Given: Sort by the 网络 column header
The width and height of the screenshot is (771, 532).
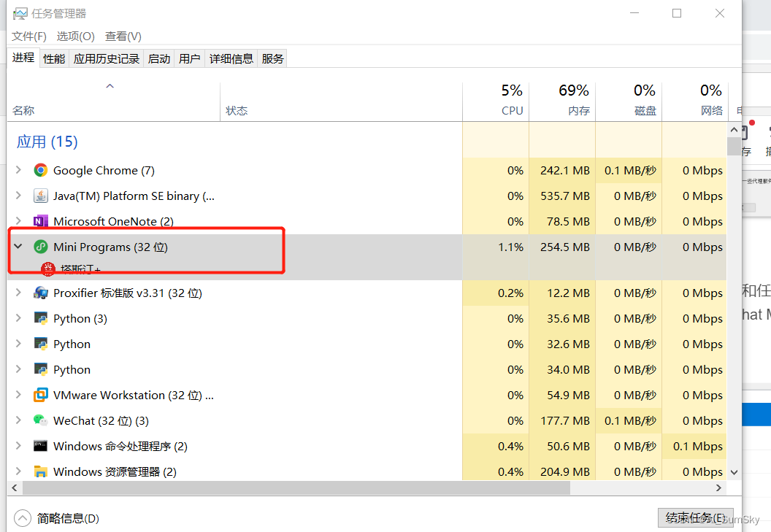Looking at the screenshot, I should tap(695, 101).
